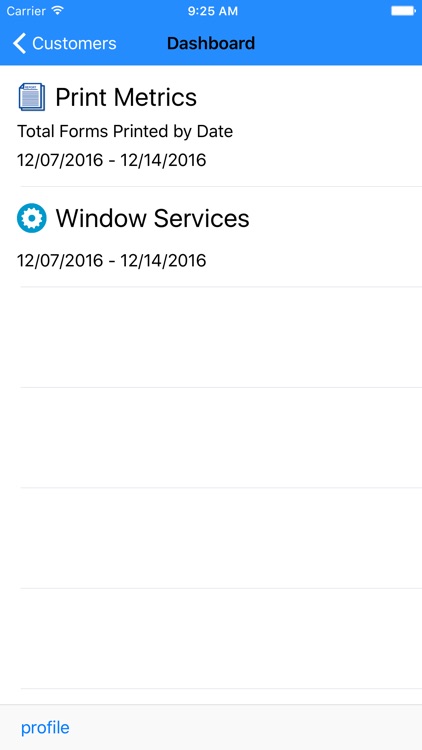Tap the Wi-Fi status icon
The image size is (422, 750).
[58, 11]
